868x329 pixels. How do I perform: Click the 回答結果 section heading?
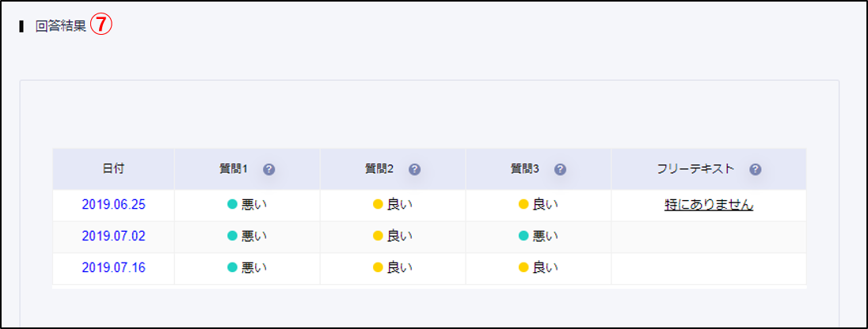coord(61,26)
